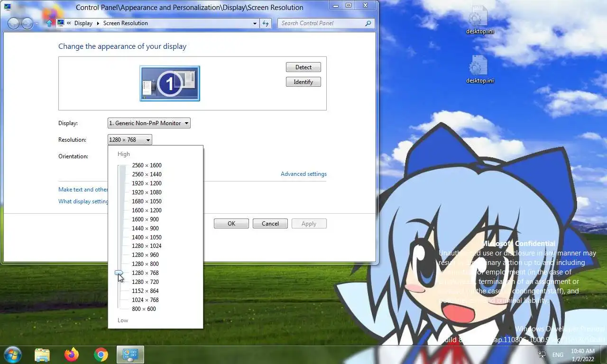607x364 pixels.
Task: Click Display in the breadcrumb
Action: coord(83,23)
